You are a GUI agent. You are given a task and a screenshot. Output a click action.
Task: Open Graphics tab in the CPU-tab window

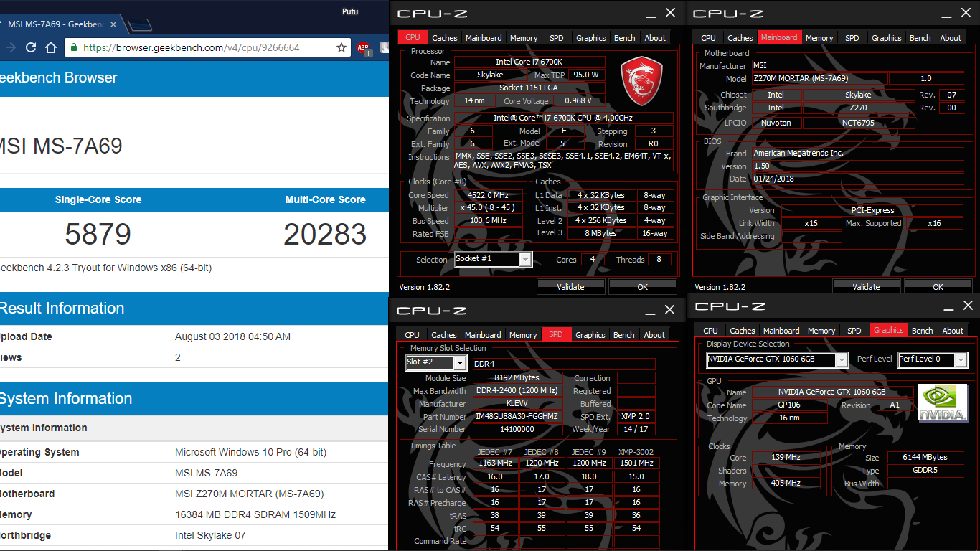(x=591, y=38)
